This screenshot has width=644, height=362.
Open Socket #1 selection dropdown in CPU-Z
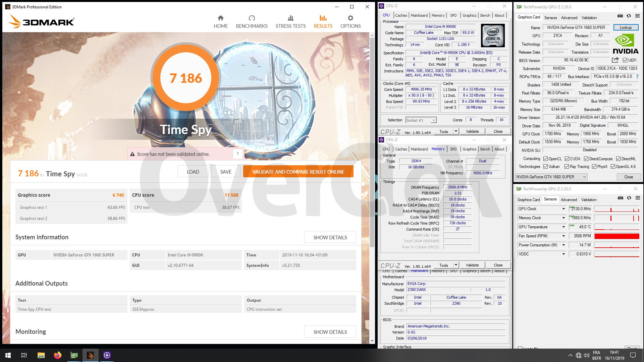(421, 120)
